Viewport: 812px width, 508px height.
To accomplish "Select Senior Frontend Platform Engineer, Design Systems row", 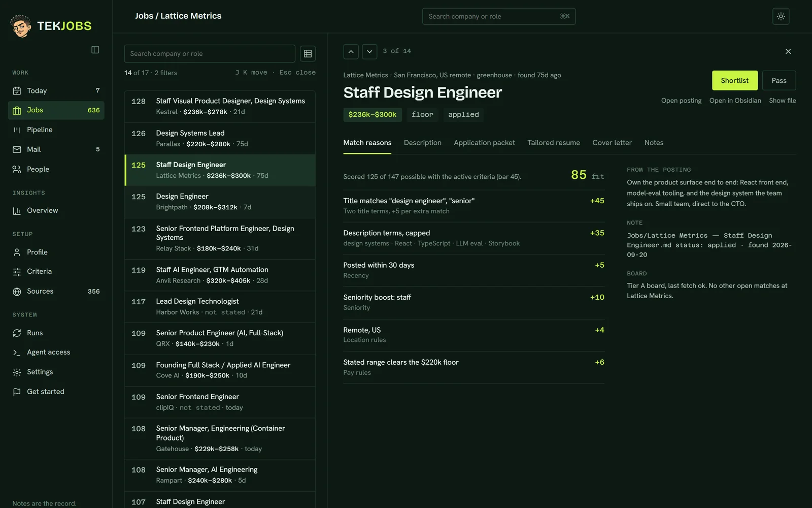I will 220,239.
